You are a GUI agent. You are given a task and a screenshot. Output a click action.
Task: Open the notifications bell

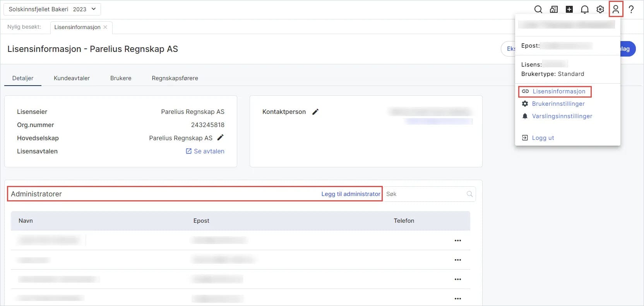(584, 9)
